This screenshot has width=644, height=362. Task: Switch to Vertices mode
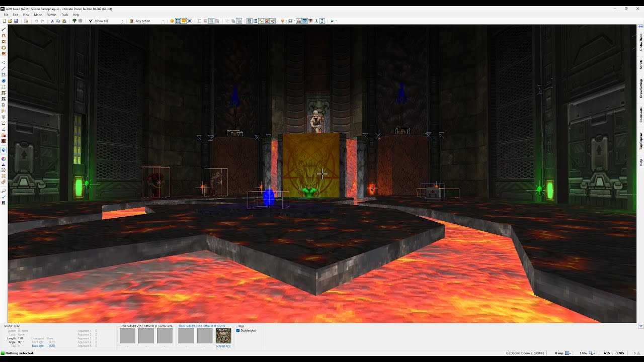pyautogui.click(x=4, y=62)
